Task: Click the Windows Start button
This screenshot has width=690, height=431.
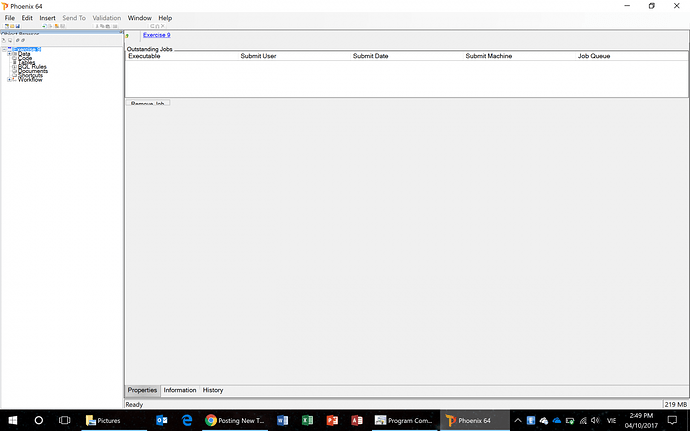Action: (x=13, y=420)
